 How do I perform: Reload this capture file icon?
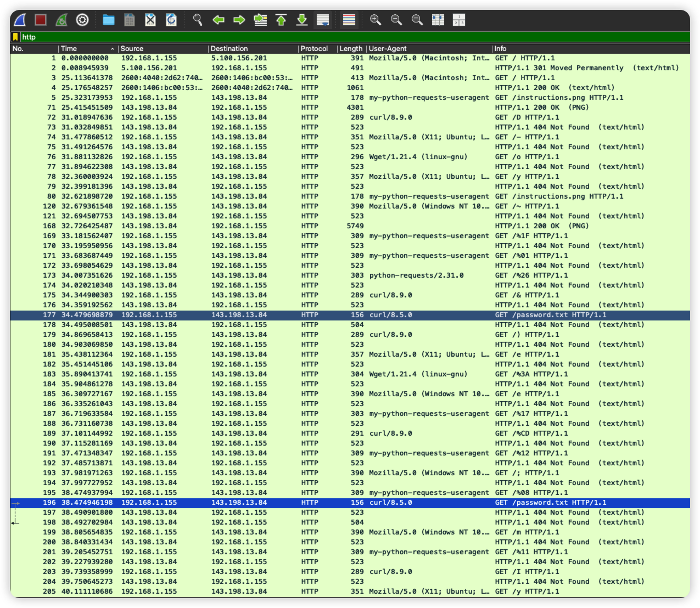(x=171, y=20)
